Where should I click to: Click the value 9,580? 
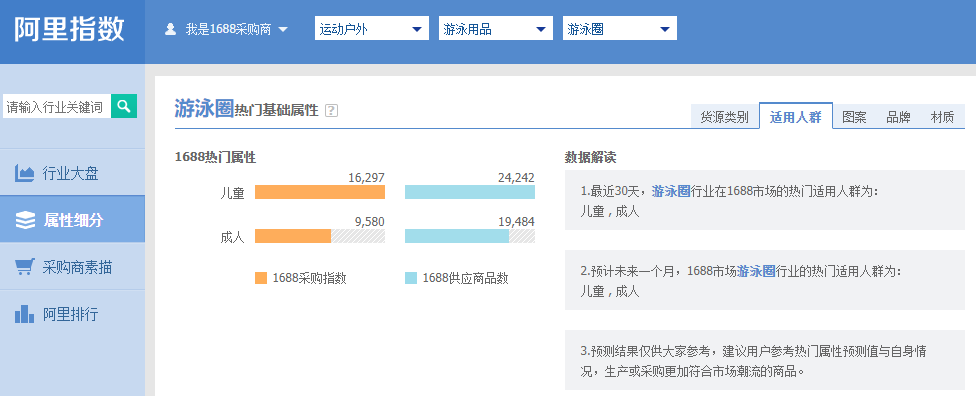pyautogui.click(x=370, y=222)
